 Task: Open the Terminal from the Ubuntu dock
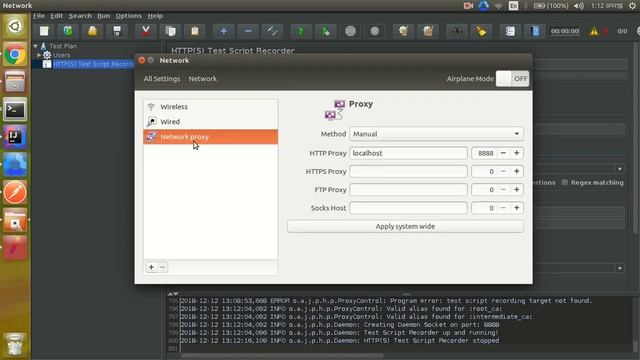(15, 109)
